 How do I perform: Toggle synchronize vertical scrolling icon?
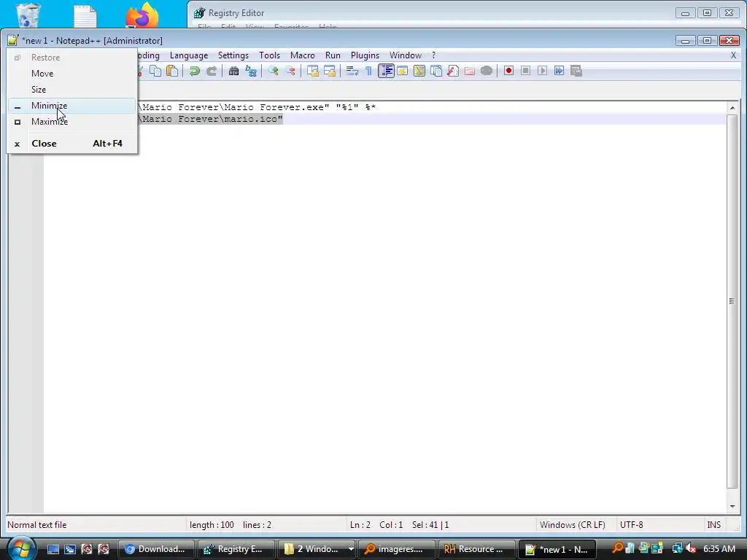312,71
